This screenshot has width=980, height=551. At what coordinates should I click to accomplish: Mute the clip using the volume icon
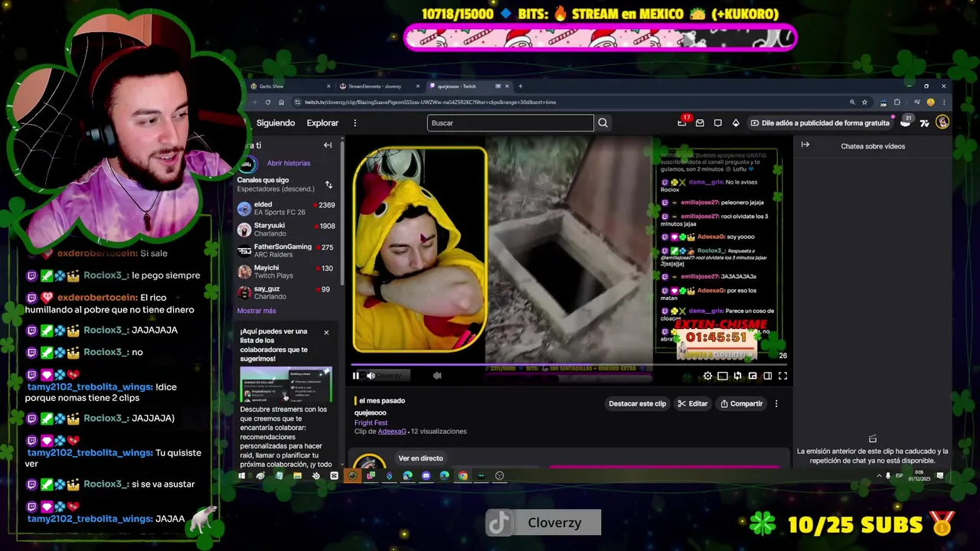(x=371, y=376)
